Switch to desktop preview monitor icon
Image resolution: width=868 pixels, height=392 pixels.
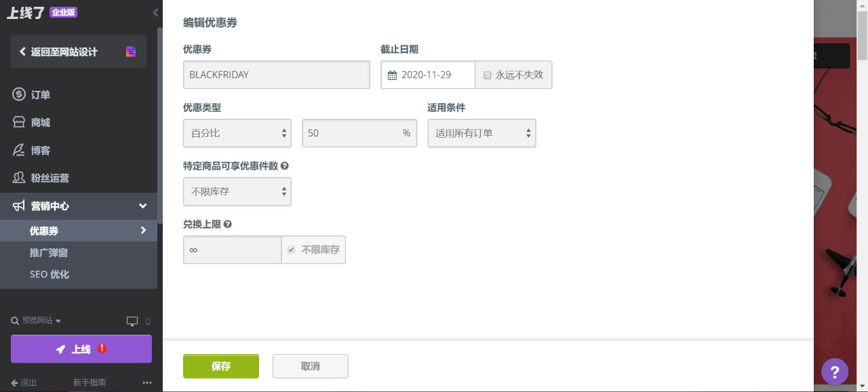pos(133,321)
